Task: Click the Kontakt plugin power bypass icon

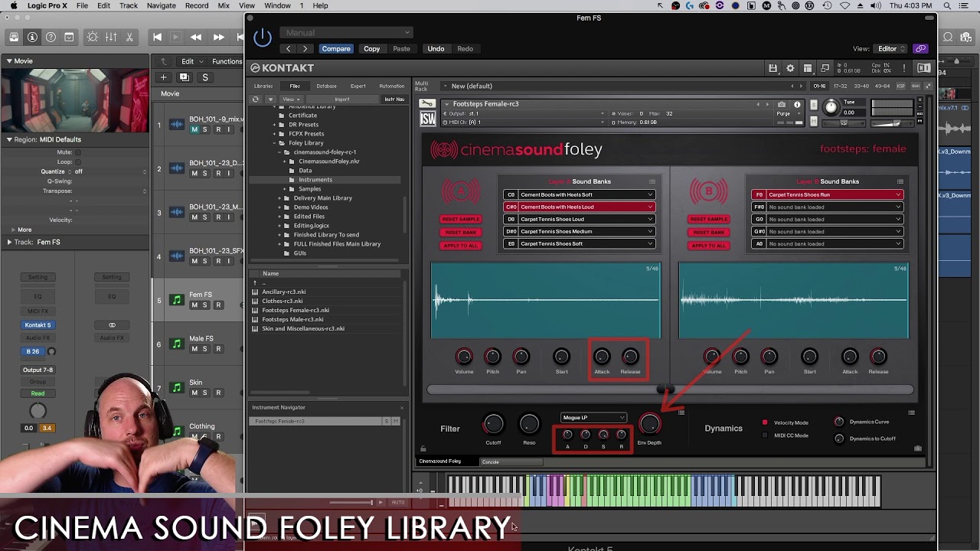Action: (x=262, y=37)
